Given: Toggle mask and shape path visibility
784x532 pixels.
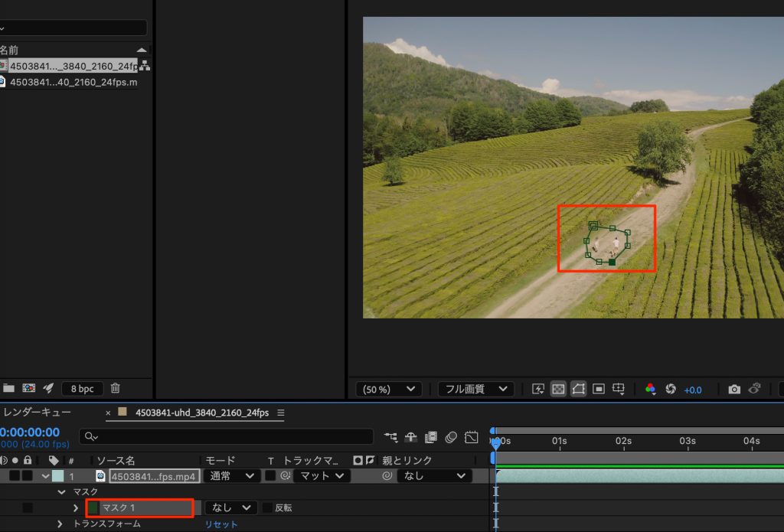Looking at the screenshot, I should point(578,390).
